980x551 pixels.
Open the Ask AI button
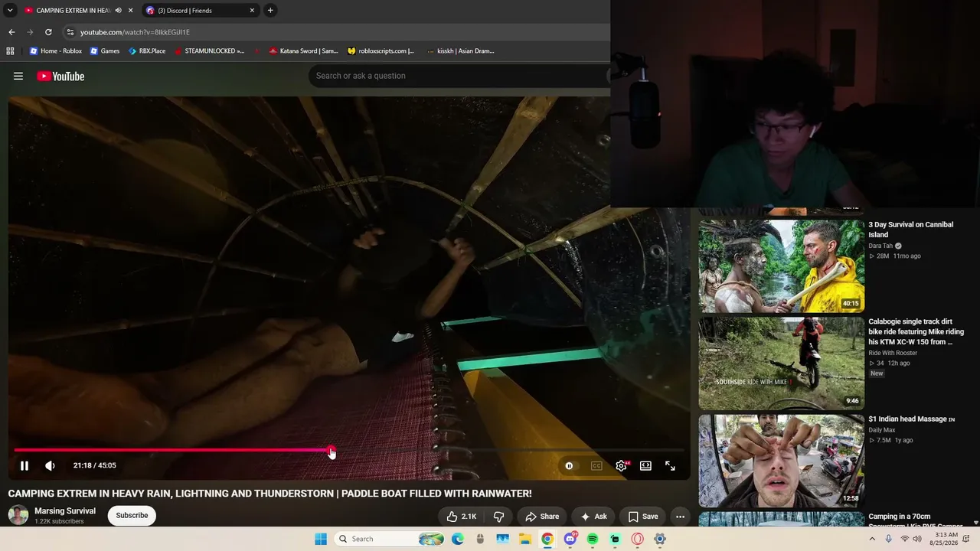593,517
